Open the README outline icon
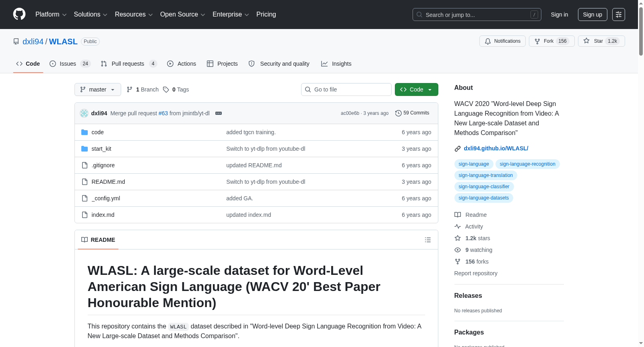This screenshot has height=347, width=644. click(428, 240)
